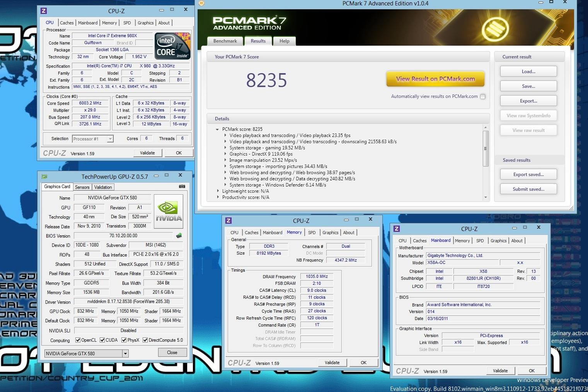Expand the Video playback 23.35 fps detail row
588x392 pixels.
pyautogui.click(x=225, y=135)
